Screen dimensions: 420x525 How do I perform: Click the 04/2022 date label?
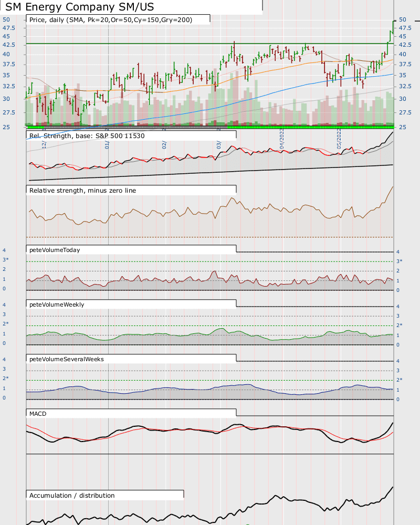282,138
